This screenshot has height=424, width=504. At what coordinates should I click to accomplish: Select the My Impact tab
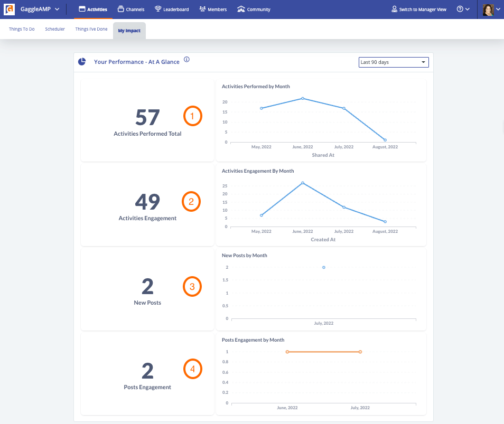coord(129,31)
